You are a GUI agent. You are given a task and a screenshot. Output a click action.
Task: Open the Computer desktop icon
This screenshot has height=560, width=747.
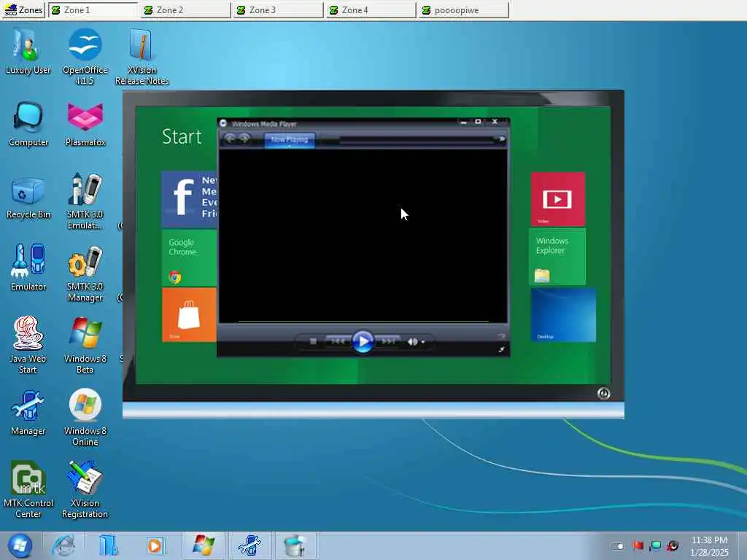pos(28,124)
